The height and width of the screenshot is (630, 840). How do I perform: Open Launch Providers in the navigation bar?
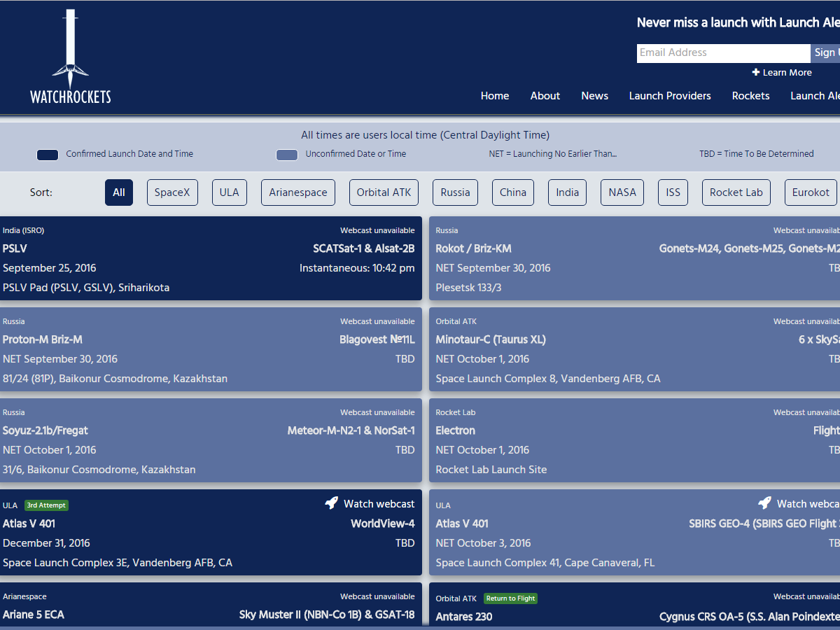(x=670, y=96)
